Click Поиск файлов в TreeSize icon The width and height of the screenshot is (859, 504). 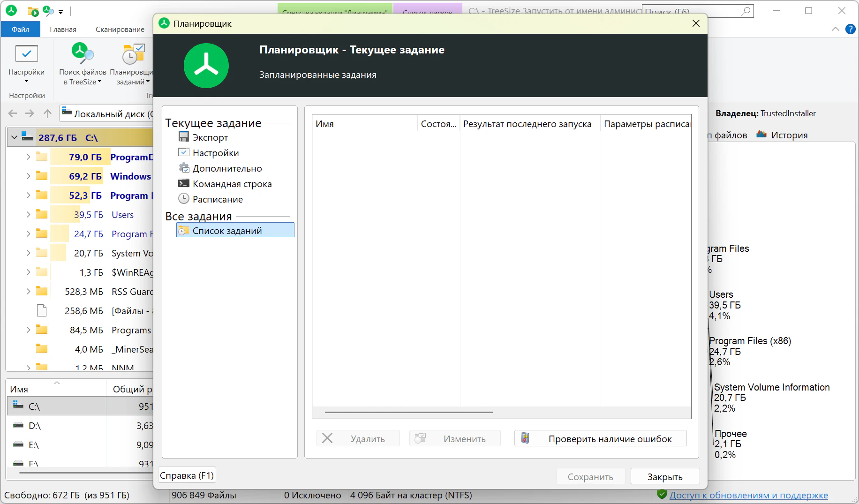(83, 54)
